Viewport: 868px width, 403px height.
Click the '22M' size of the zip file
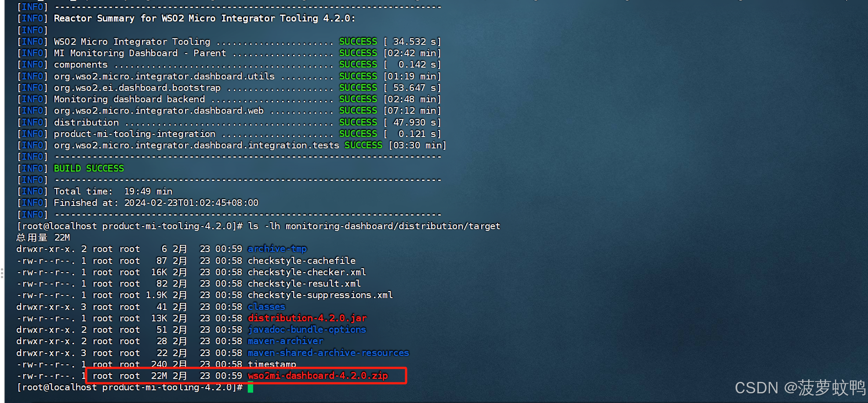pos(159,376)
